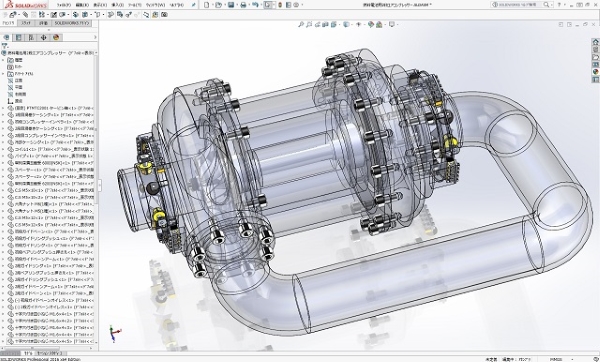Click the Print icon in top toolbar
The height and width of the screenshot is (362, 600).
point(243,5)
